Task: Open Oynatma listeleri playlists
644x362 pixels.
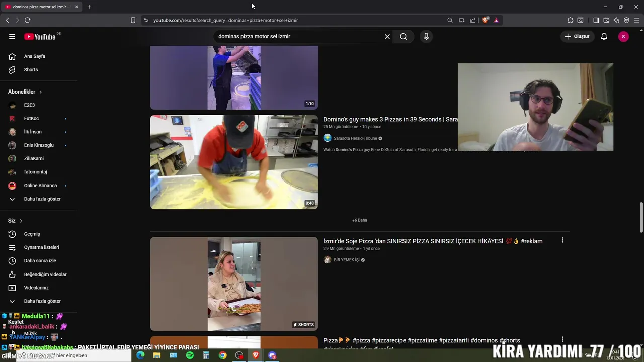Action: [x=41, y=247]
